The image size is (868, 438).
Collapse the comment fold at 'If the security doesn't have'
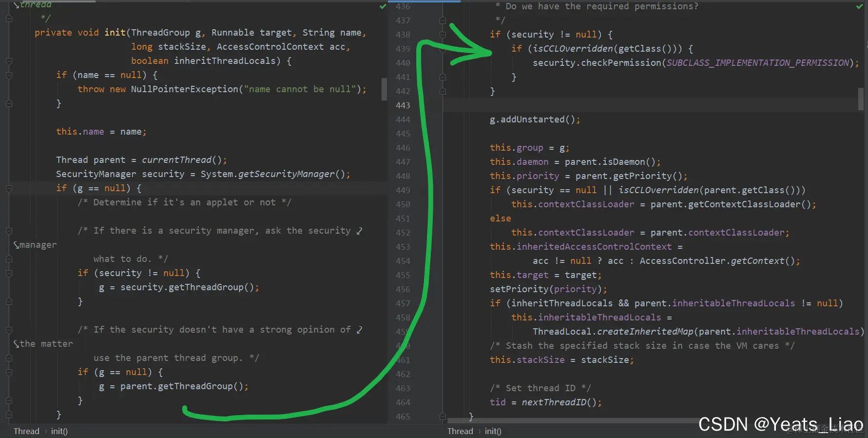(x=9, y=330)
